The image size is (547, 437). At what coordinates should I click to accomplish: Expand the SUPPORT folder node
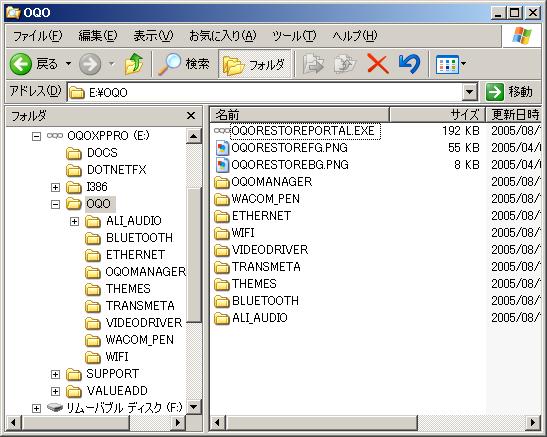click(55, 375)
